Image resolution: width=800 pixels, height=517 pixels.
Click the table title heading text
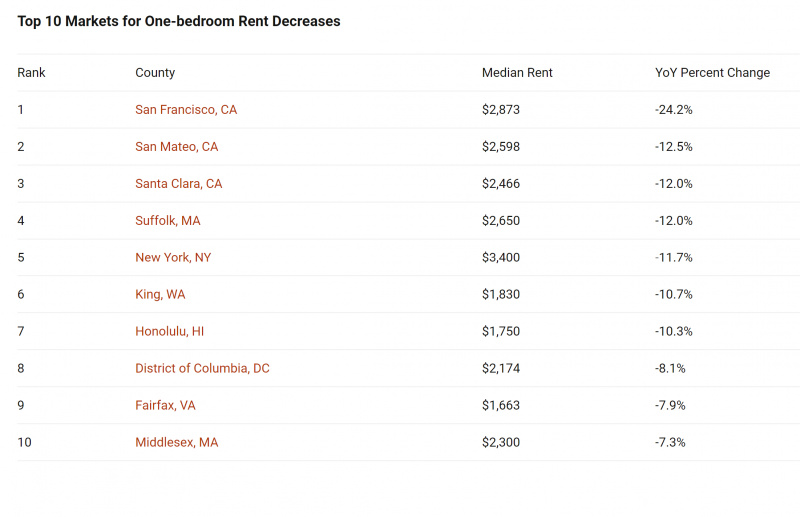point(179,21)
